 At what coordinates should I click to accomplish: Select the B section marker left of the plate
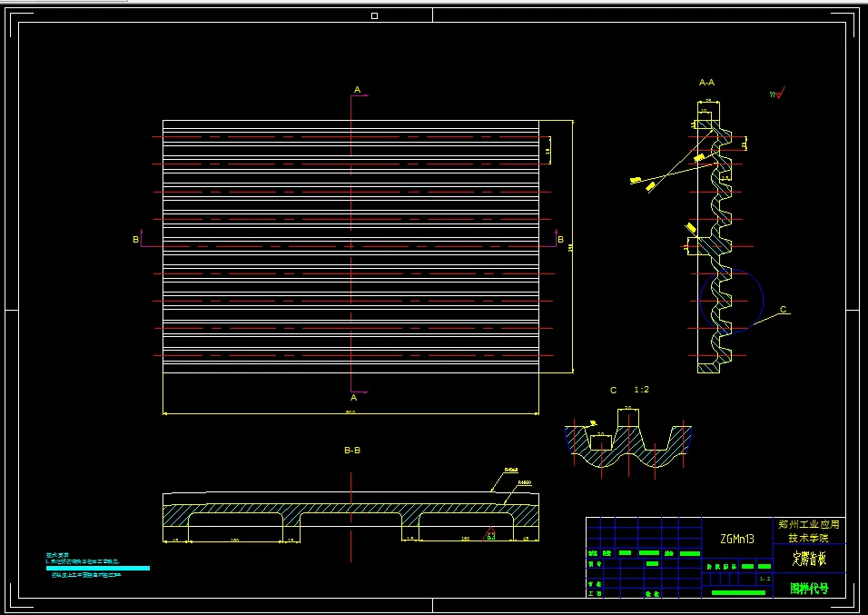point(135,239)
